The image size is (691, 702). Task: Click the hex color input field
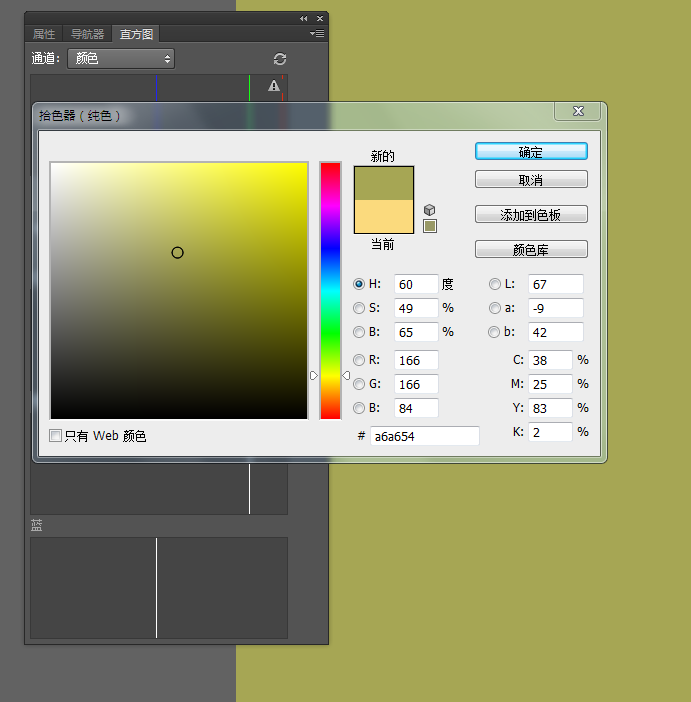[x=424, y=436]
